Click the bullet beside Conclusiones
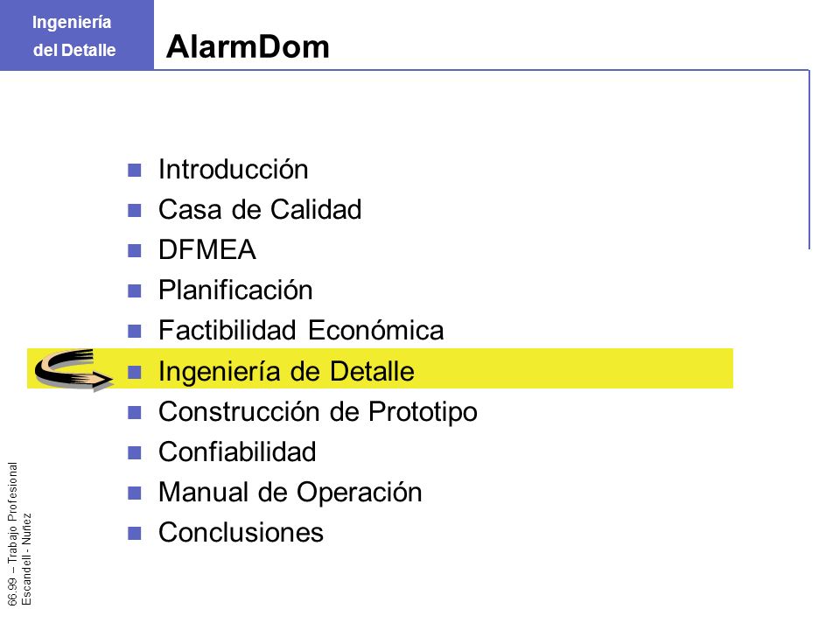840x630 pixels. pyautogui.click(x=135, y=533)
